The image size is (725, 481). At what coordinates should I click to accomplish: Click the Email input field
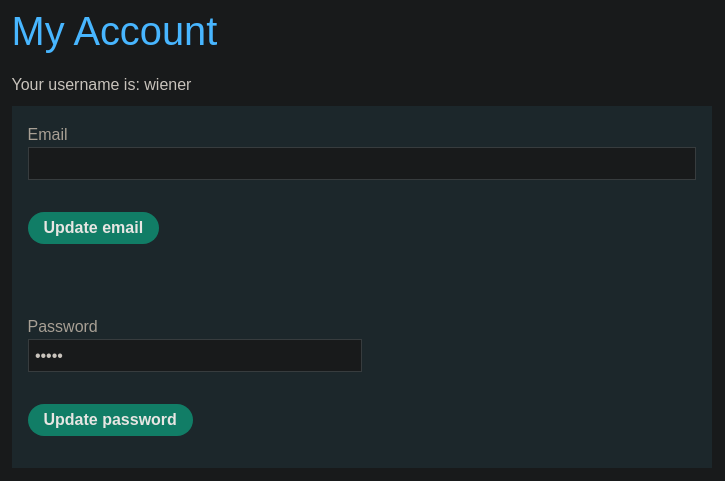point(361,164)
